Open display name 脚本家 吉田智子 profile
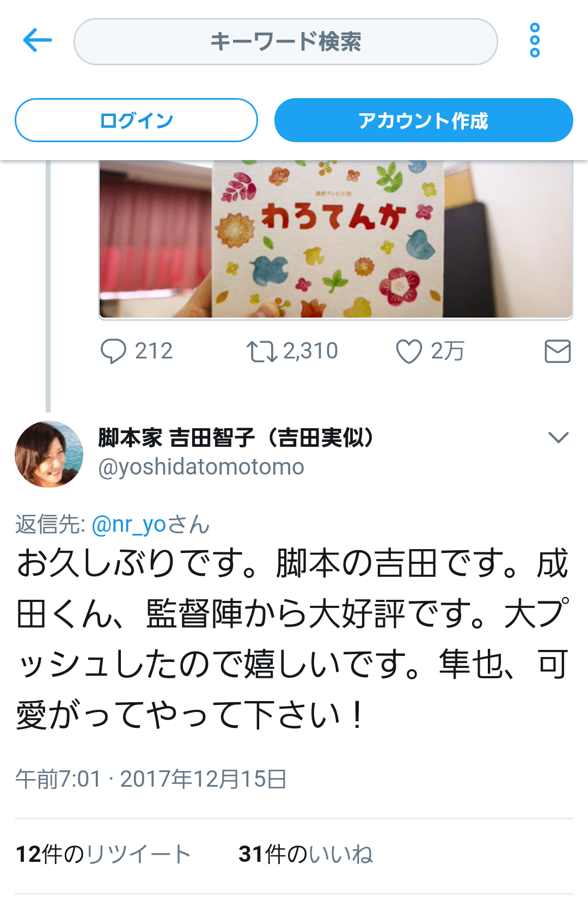This screenshot has width=588, height=912. point(236,437)
